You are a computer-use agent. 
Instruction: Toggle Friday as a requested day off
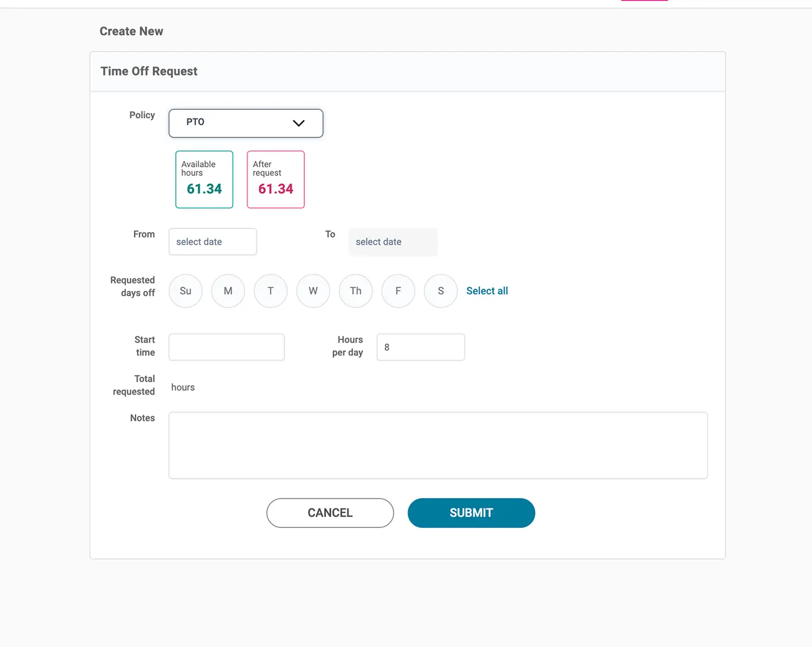[x=398, y=291]
